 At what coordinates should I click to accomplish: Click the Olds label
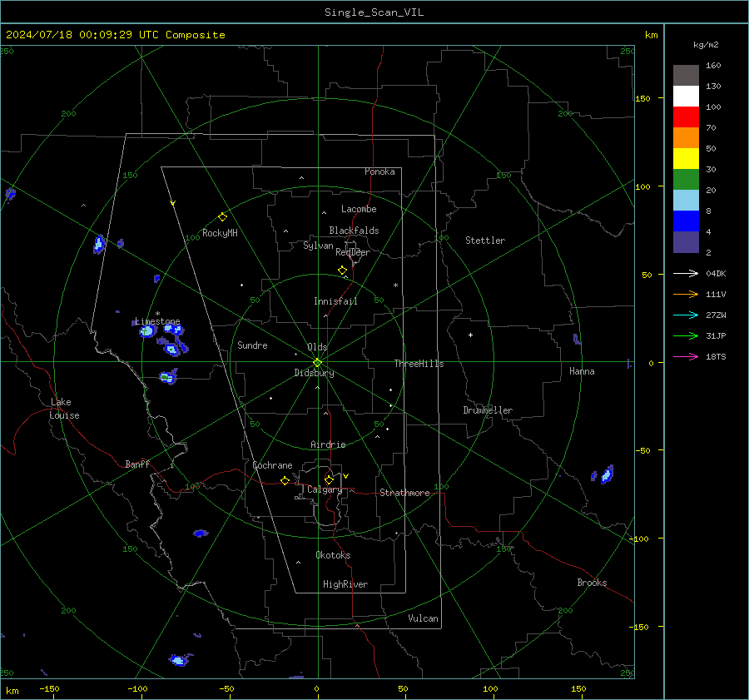pos(317,347)
